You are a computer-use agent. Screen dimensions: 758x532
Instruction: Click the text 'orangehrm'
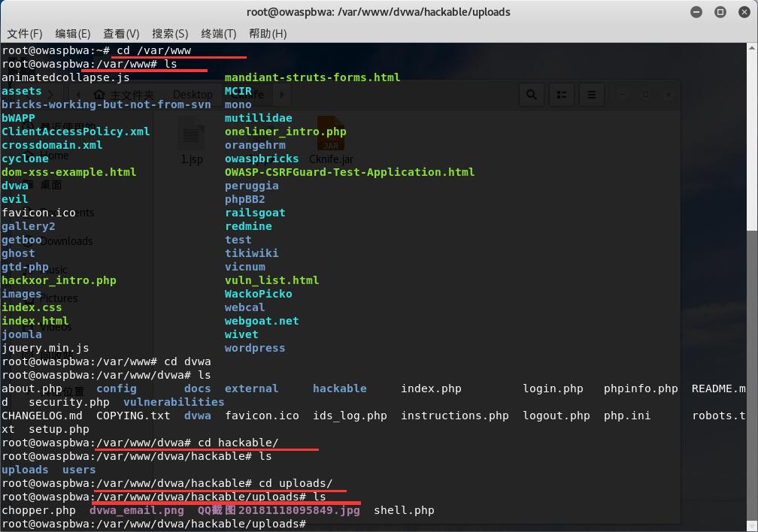point(255,145)
